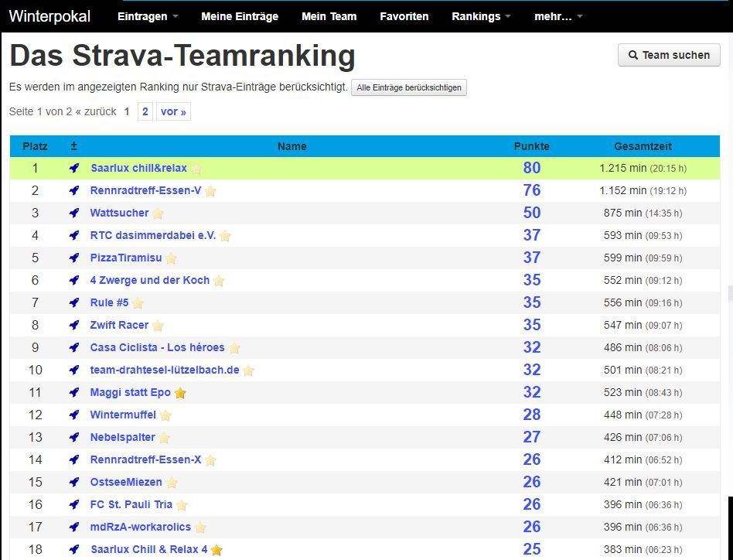Expand the mehr… dropdown menu
Image resolution: width=733 pixels, height=560 pixels.
pyautogui.click(x=558, y=16)
